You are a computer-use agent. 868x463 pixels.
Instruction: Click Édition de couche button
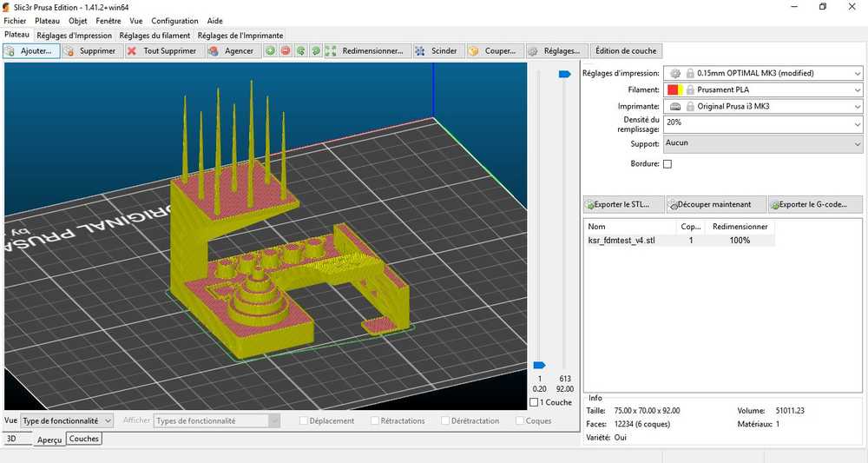(626, 51)
